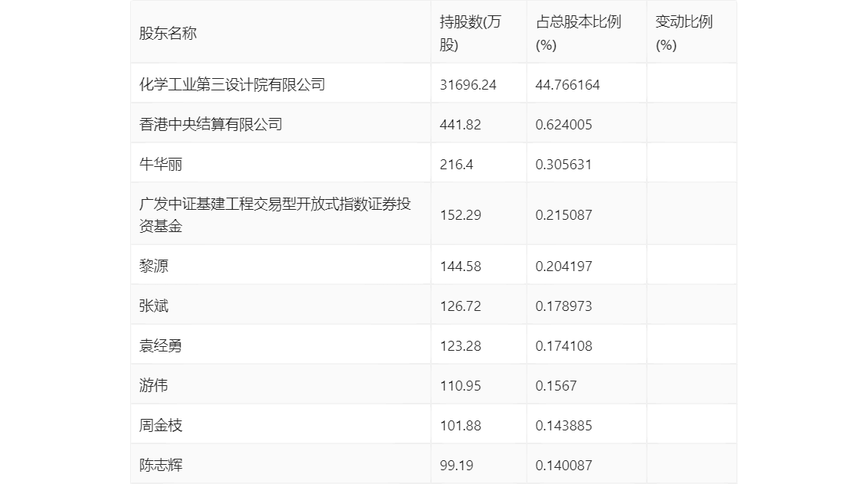Select the shares value 152.29
Screen dimensions: 868x484
460,215
